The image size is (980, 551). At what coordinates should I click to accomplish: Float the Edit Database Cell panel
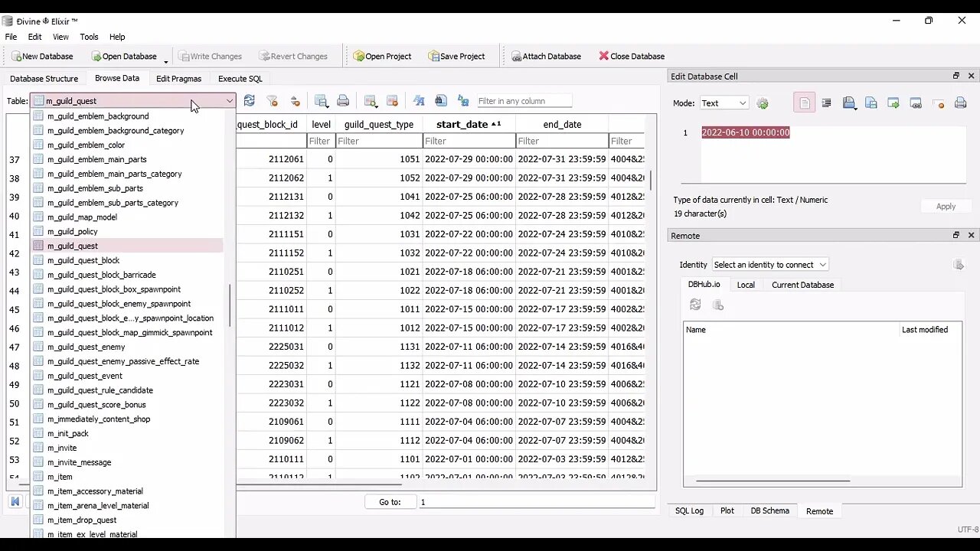coord(955,76)
